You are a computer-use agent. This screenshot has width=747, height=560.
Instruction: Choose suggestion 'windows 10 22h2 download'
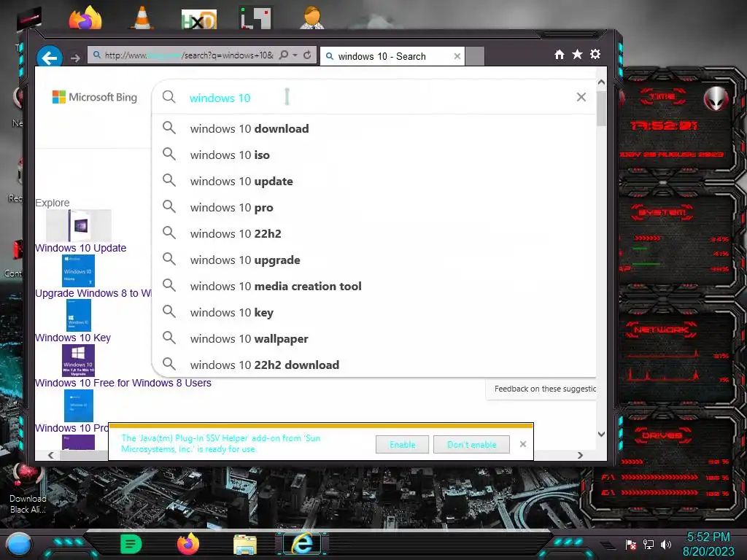374,365
